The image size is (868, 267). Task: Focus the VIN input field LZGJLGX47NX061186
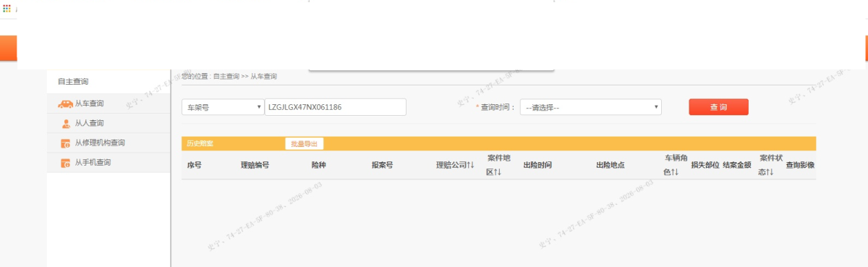[336, 107]
